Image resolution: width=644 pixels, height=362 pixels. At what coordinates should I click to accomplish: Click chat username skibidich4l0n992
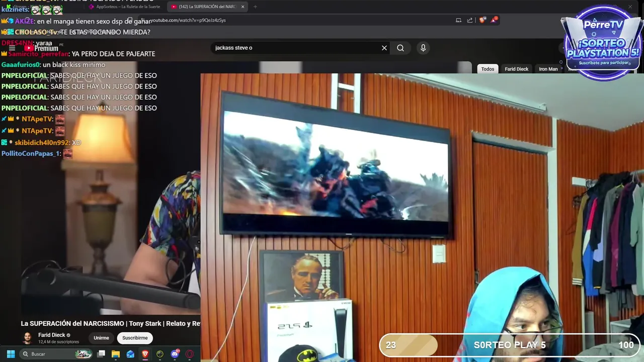(42, 143)
